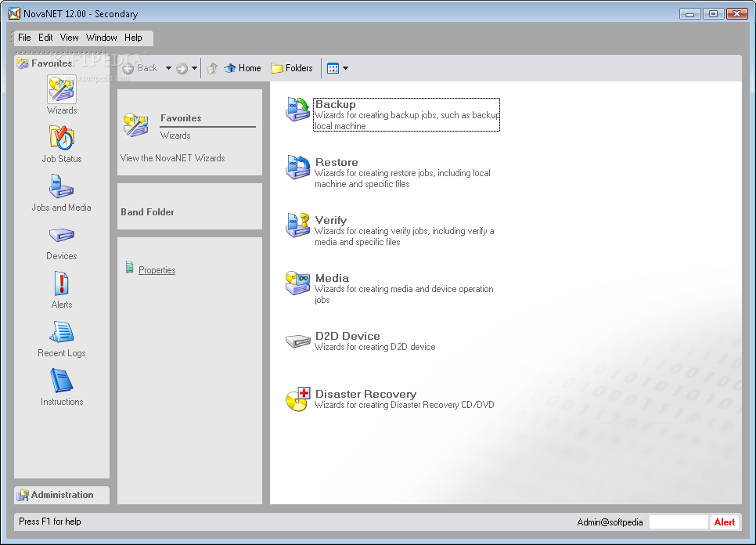Open the Back history dropdown arrow
Screen dimensions: 756x545
(x=168, y=68)
